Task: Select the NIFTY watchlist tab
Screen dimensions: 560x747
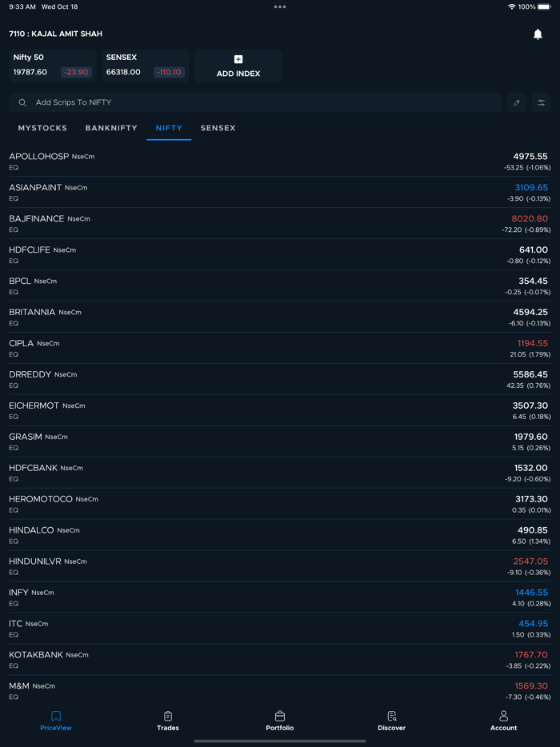Action: coord(169,128)
